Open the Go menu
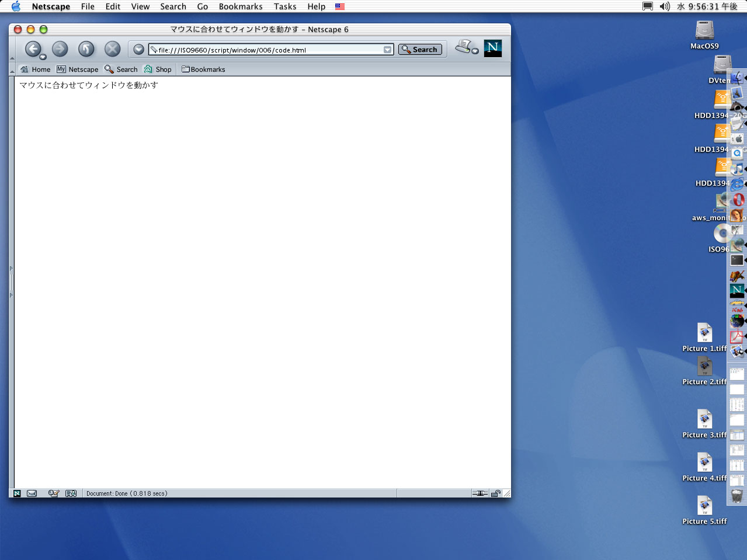This screenshot has width=747, height=560. 203,6
